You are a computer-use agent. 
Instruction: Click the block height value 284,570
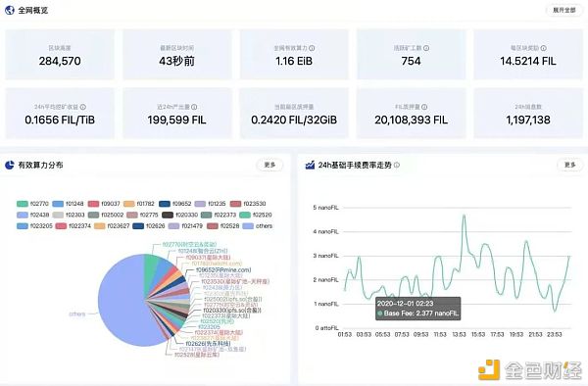[x=60, y=61]
